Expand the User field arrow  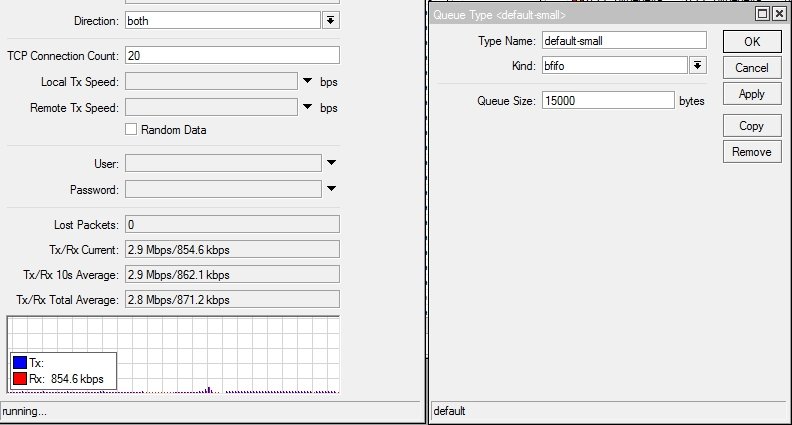point(331,163)
